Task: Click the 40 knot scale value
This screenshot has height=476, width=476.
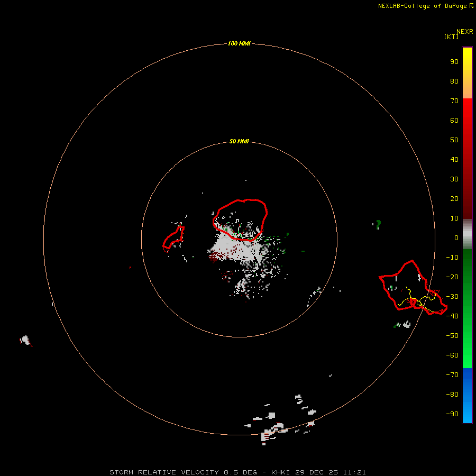Action: pos(454,159)
